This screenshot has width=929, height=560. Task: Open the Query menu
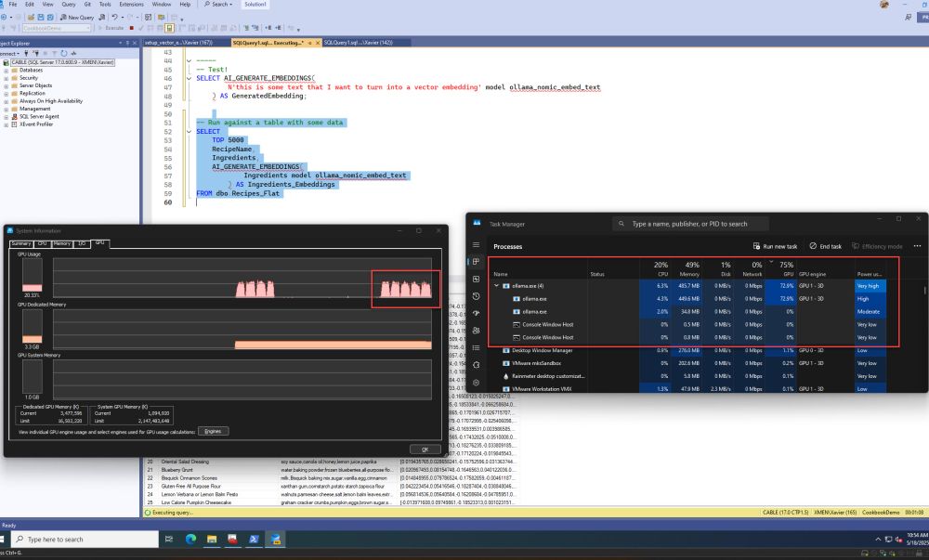pos(69,4)
